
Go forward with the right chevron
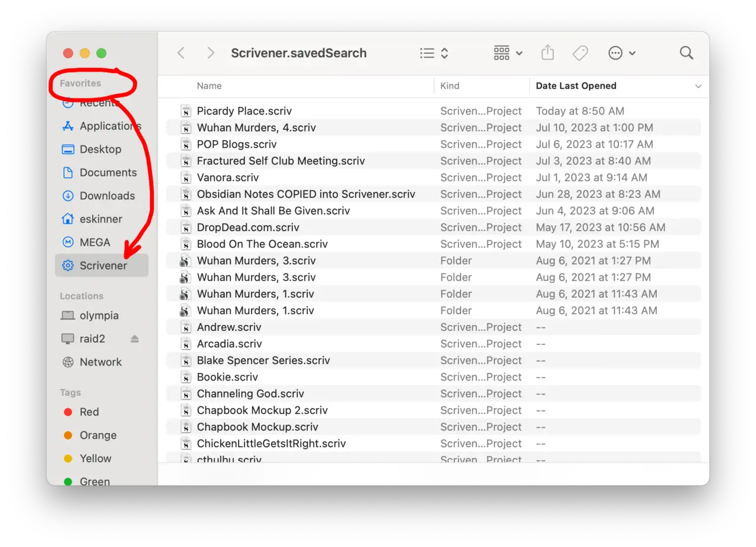click(x=210, y=53)
